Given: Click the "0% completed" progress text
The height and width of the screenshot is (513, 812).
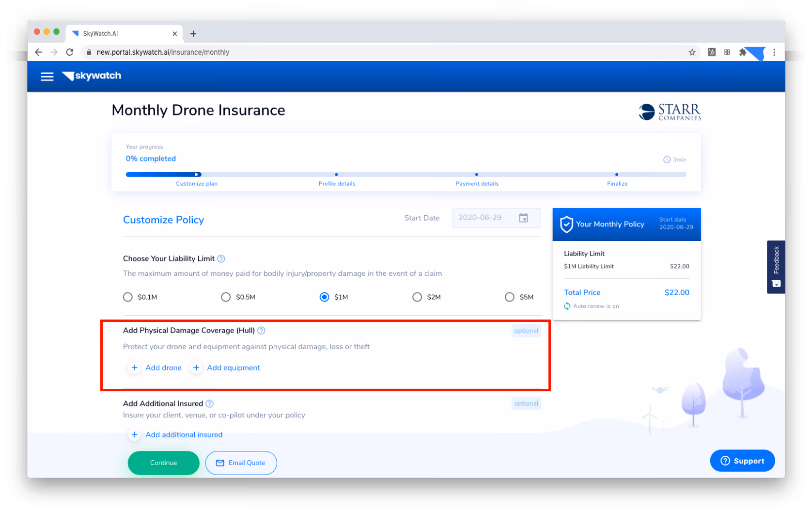Looking at the screenshot, I should tap(151, 159).
